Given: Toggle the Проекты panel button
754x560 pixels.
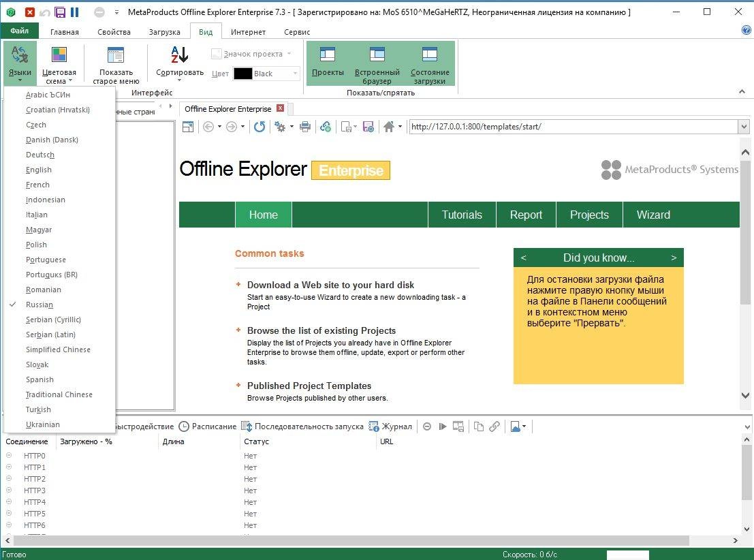Looking at the screenshot, I should (x=328, y=63).
